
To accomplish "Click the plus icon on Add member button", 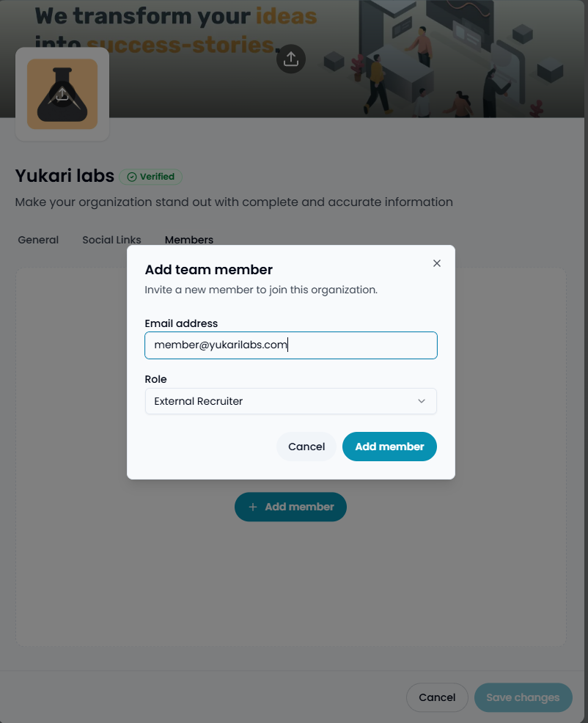I will click(x=253, y=507).
